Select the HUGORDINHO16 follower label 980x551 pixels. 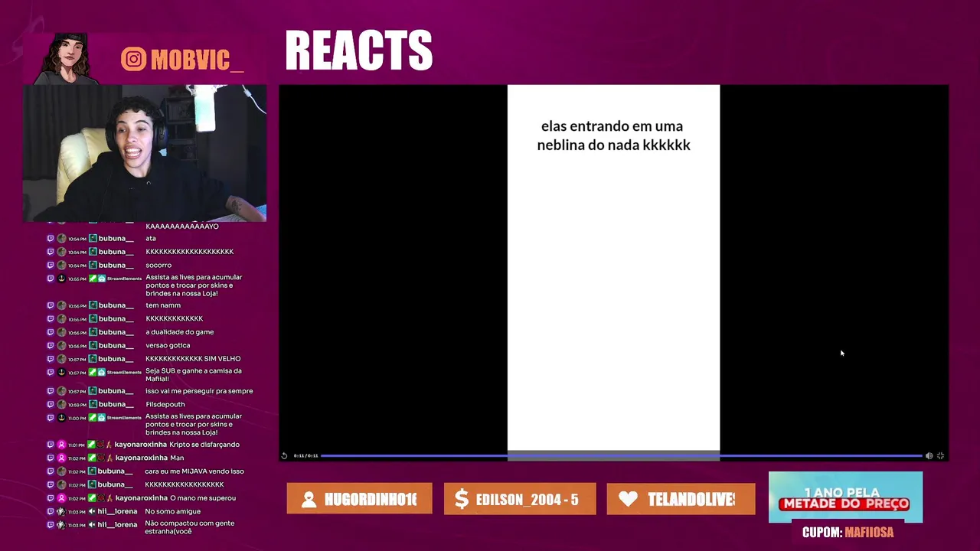(371, 500)
